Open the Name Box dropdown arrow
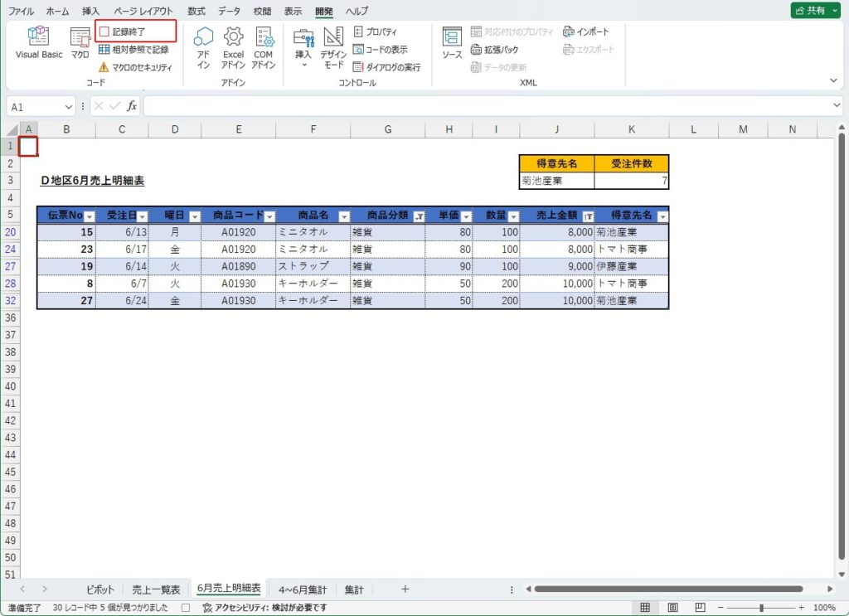Image resolution: width=849 pixels, height=616 pixels. coord(68,107)
